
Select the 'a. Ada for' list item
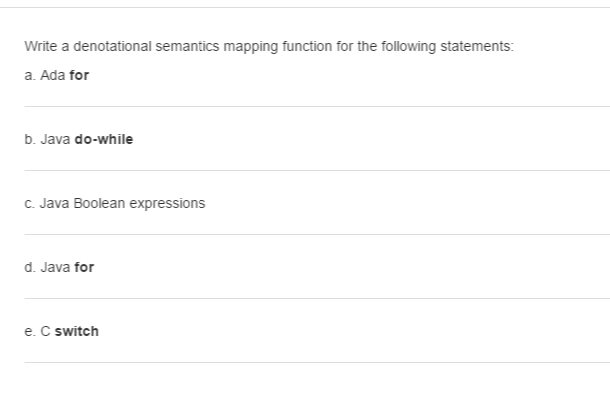tap(57, 75)
